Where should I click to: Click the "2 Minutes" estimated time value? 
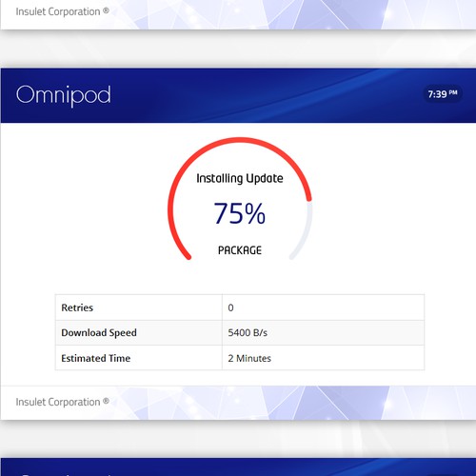click(x=249, y=358)
